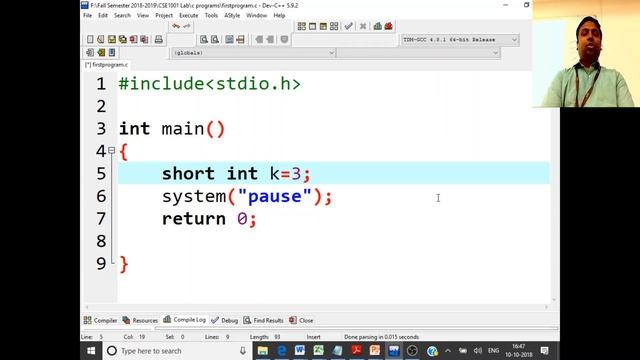The width and height of the screenshot is (640, 360).
Task: Switch to the Find Results tab
Action: coord(263,320)
